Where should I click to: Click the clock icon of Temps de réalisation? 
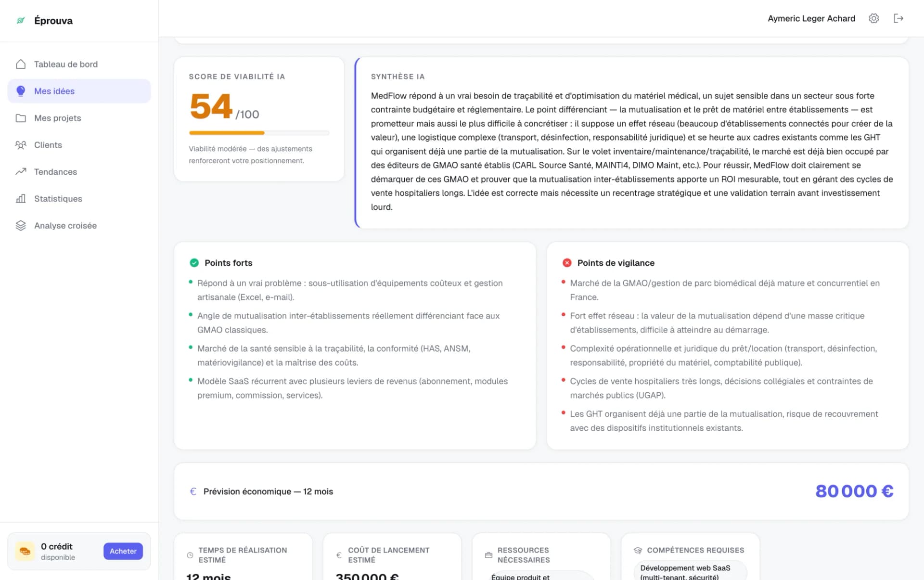pyautogui.click(x=190, y=555)
